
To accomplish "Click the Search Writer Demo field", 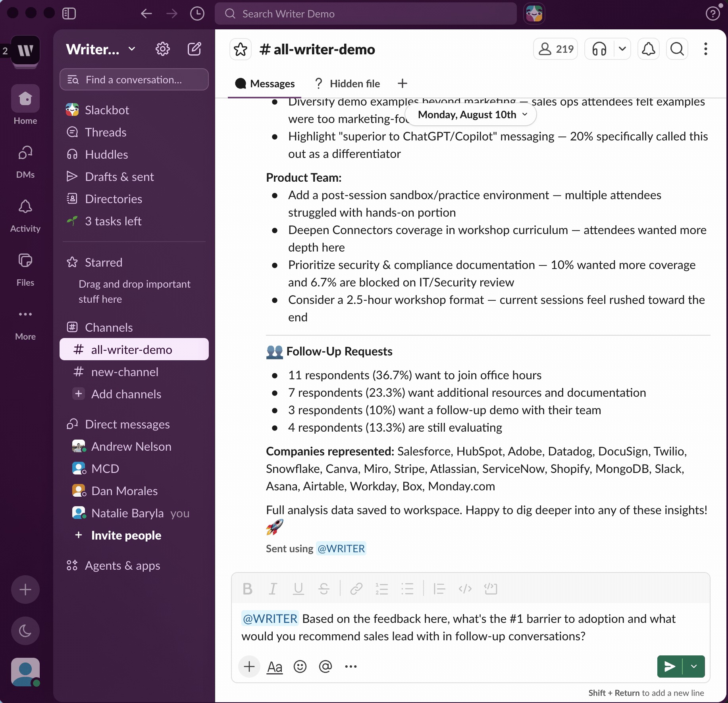I will (366, 14).
